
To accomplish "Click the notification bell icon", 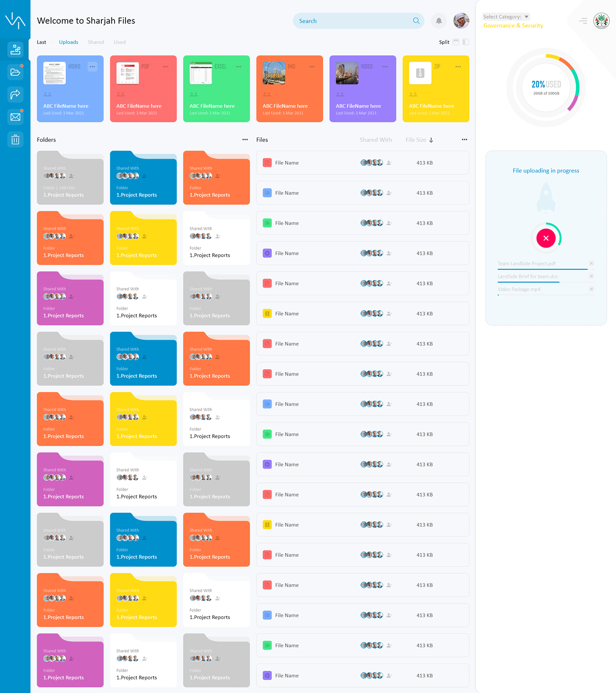I will click(x=439, y=21).
